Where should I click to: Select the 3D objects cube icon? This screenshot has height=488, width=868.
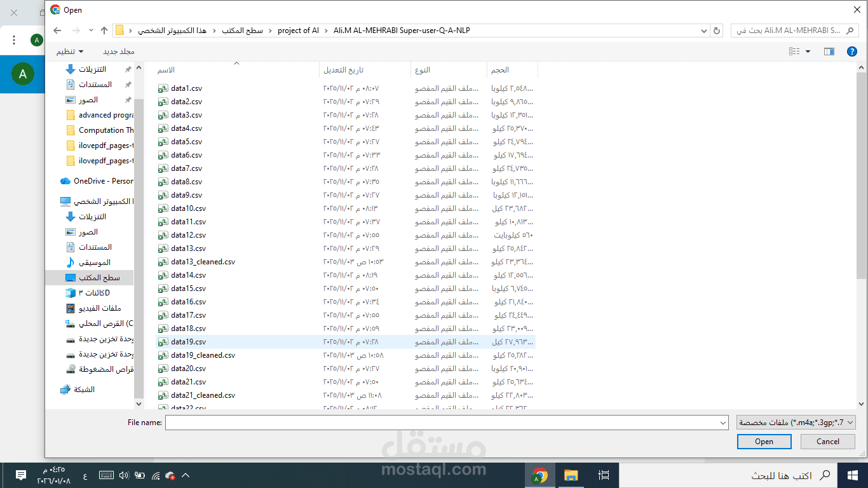[x=71, y=293]
